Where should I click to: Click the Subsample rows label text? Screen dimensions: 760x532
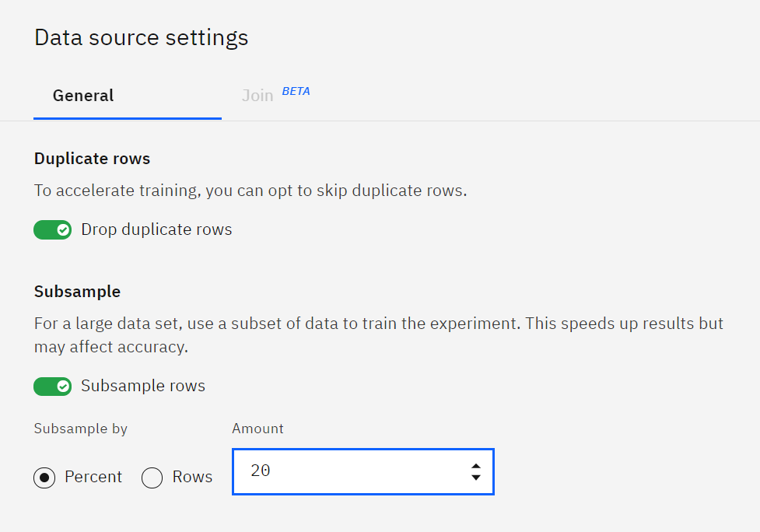(143, 386)
